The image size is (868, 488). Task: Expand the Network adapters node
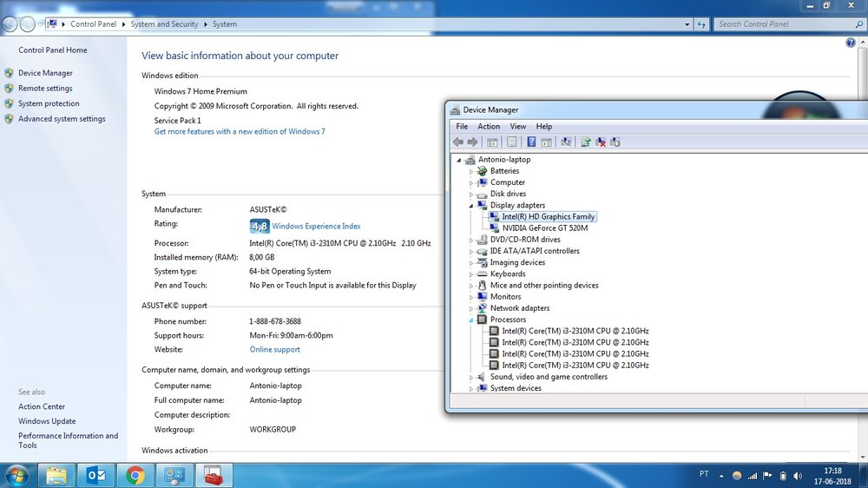[x=471, y=308]
